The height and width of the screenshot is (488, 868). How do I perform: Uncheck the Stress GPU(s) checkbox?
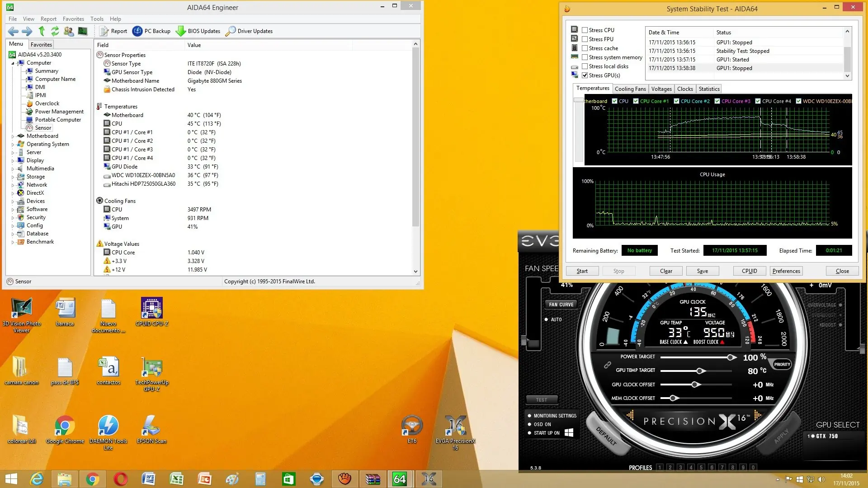585,75
